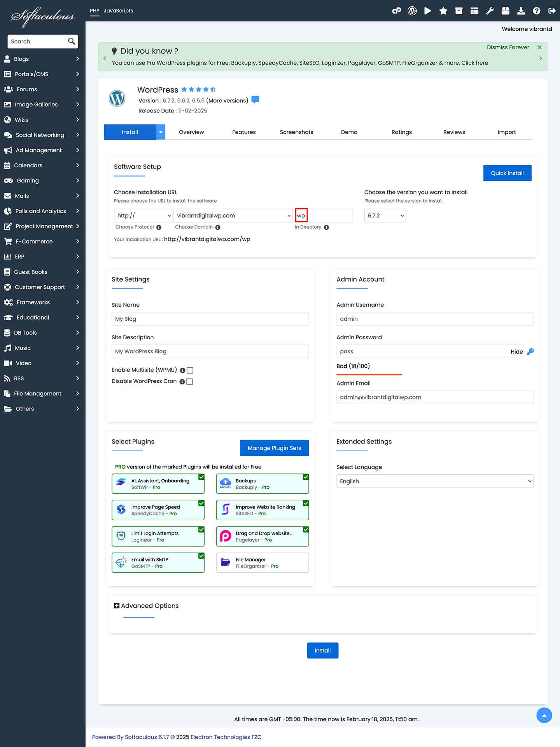Click the Quick Install button

(507, 173)
